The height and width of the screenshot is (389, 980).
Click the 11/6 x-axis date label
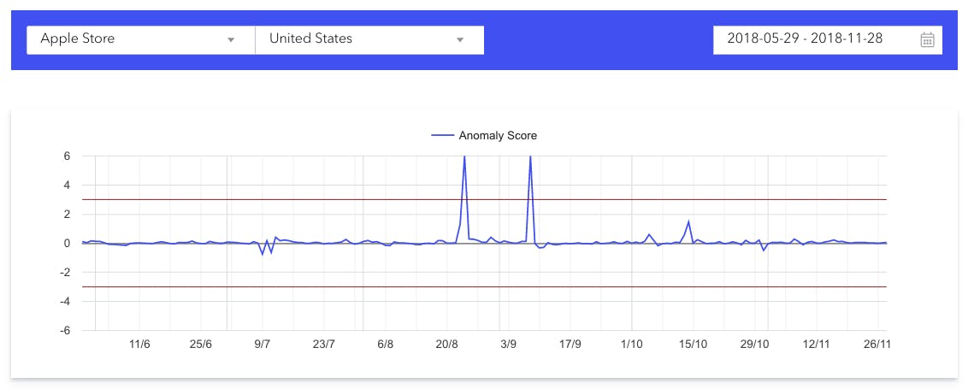139,345
